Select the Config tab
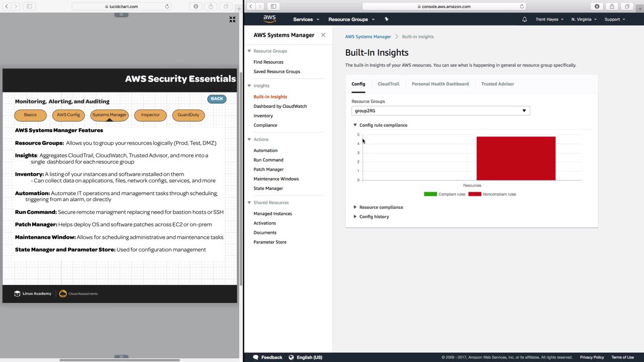Image resolution: width=644 pixels, height=362 pixels. (358, 84)
